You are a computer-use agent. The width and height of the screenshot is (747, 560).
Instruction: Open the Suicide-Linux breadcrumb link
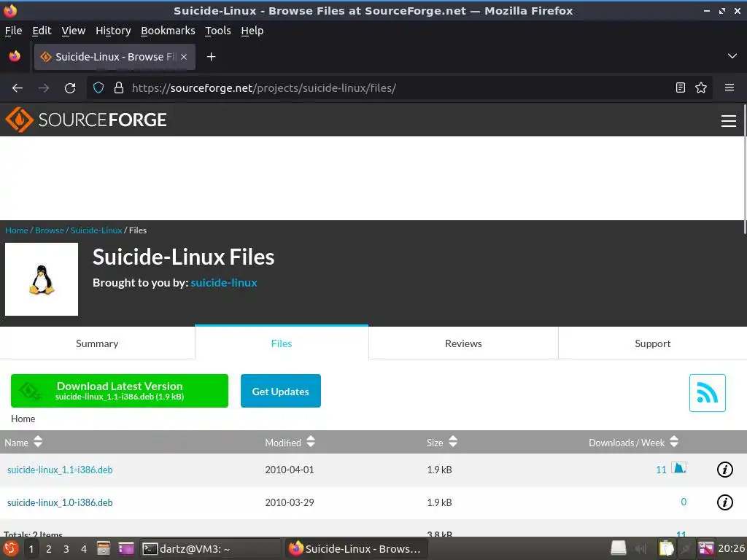(x=96, y=230)
